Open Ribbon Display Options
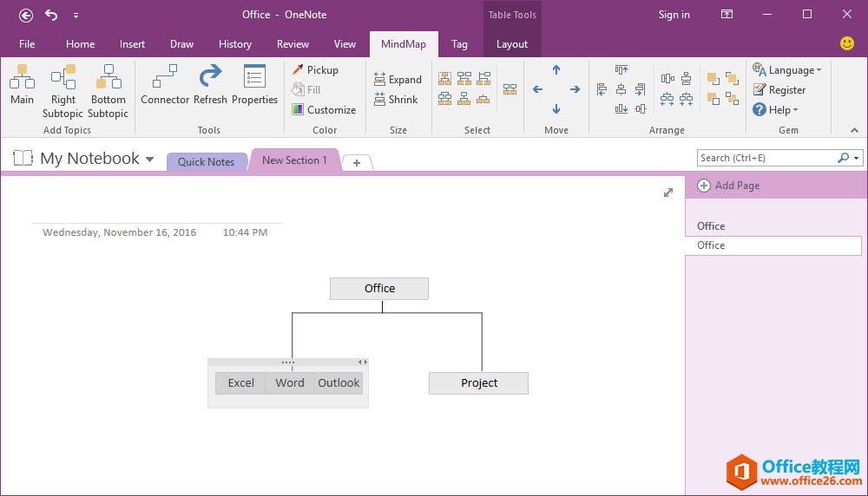 pyautogui.click(x=727, y=15)
